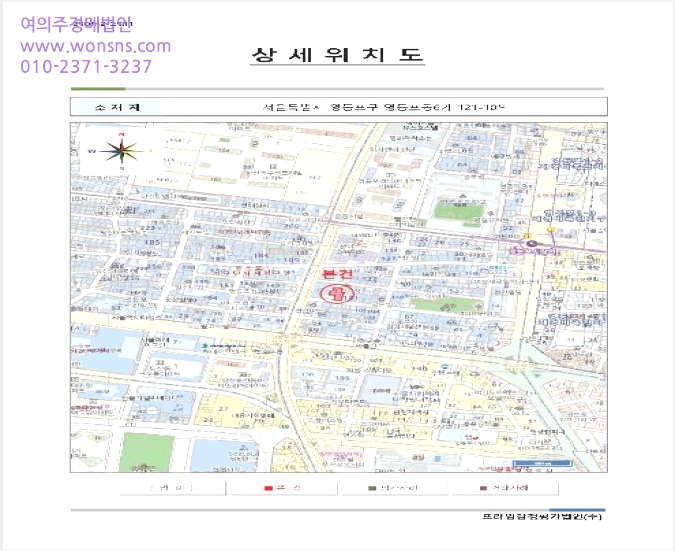Click the large green square at bottom-left
675x551 pixels.
pos(147,453)
